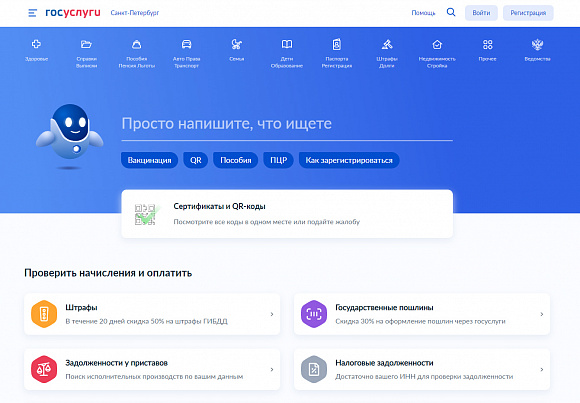
Task: Open the Недвижимость Стройка house icon
Action: pyautogui.click(x=437, y=44)
